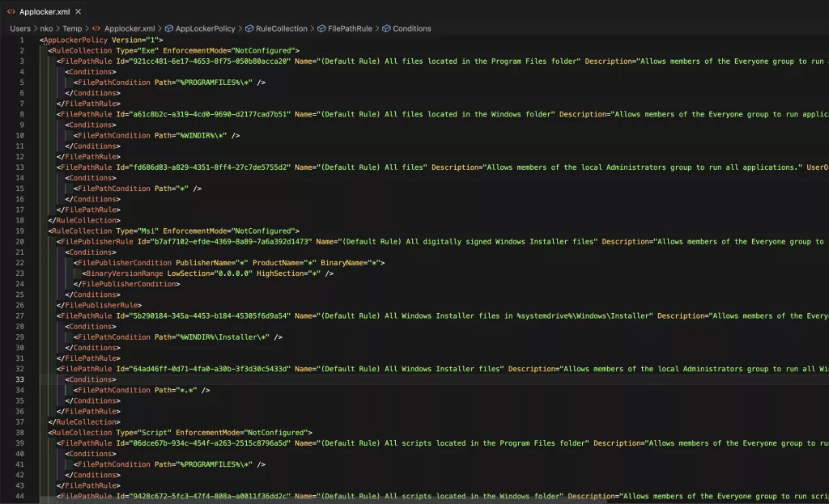Click the FilePublisherCondition opening tag on line 22
This screenshot has height=504, width=829.
click(124, 263)
